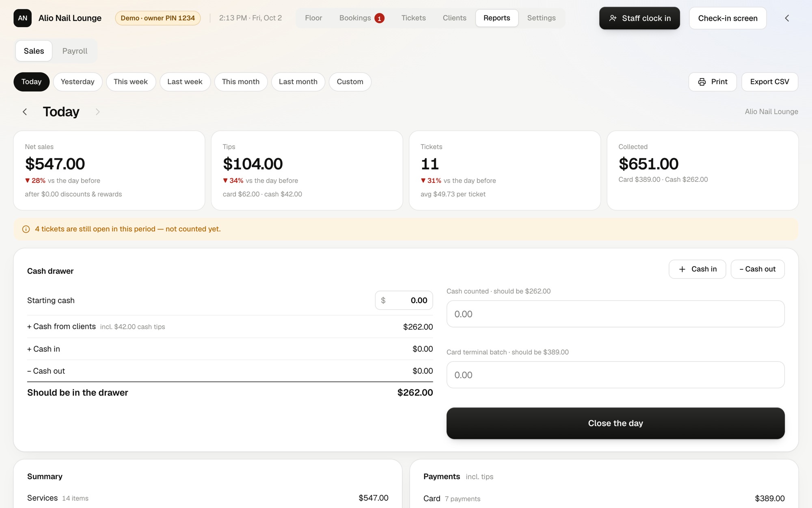Screen dimensions: 812x508
Task: Edit the Starting cash amount field
Action: coord(404,300)
